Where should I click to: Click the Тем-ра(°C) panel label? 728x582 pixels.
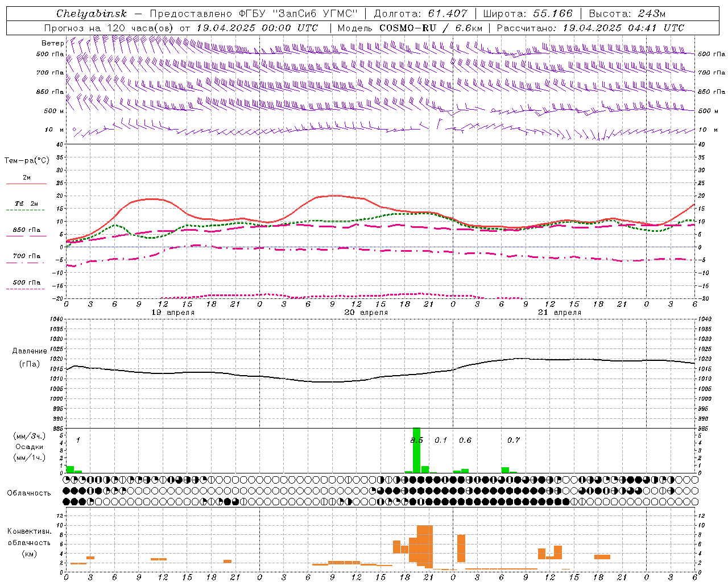27,161
